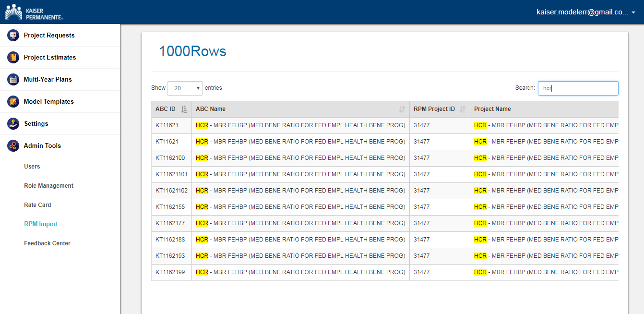Image resolution: width=644 pixels, height=314 pixels.
Task: Collapse the Admin Tools menu section
Action: coord(42,145)
